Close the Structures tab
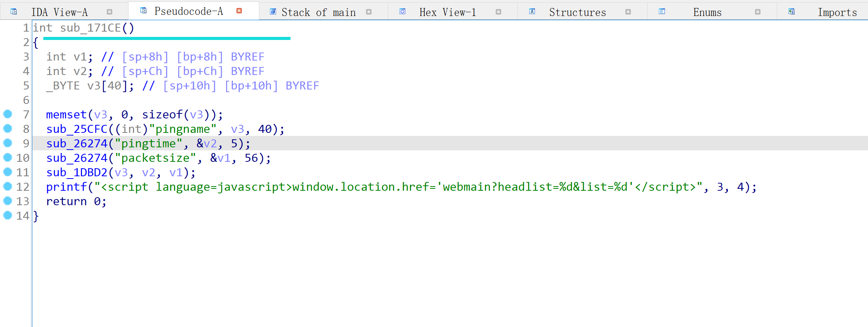Screen dimensions: 868x327 coord(628,12)
